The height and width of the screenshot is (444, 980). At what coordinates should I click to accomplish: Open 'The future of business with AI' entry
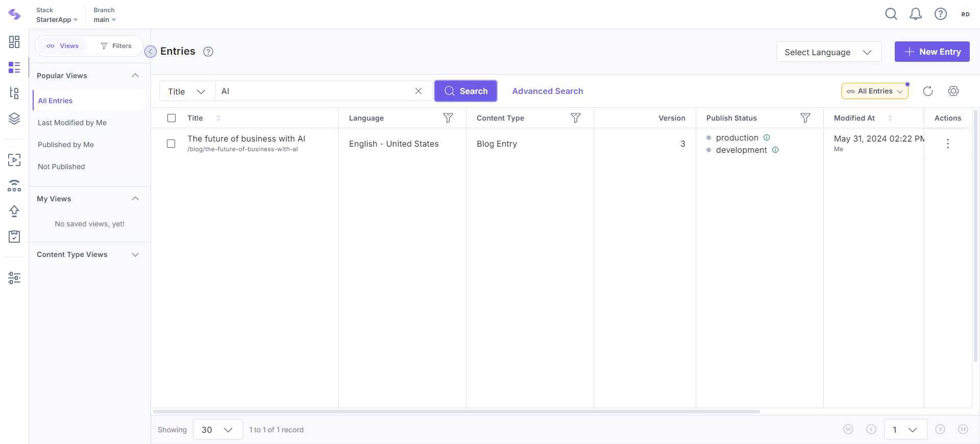(246, 138)
